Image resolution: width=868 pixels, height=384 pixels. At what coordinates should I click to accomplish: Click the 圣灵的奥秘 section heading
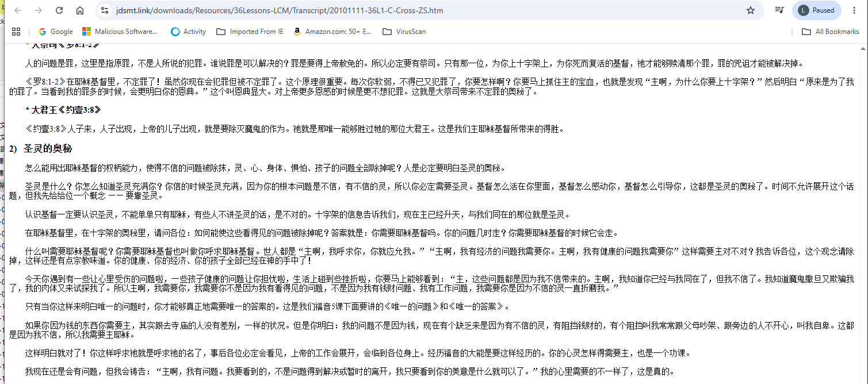tap(48, 149)
